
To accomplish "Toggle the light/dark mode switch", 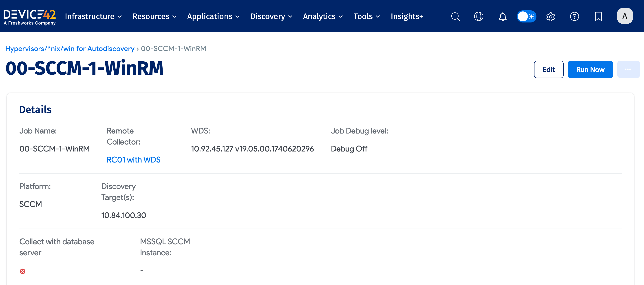I will point(527,16).
